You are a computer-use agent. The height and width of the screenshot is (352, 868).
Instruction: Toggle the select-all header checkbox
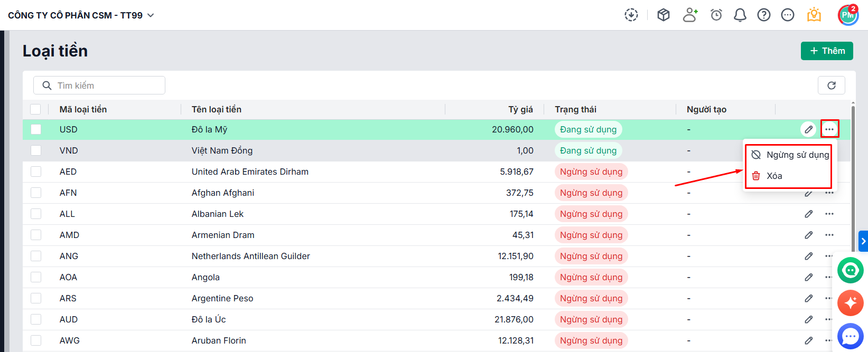(x=35, y=109)
